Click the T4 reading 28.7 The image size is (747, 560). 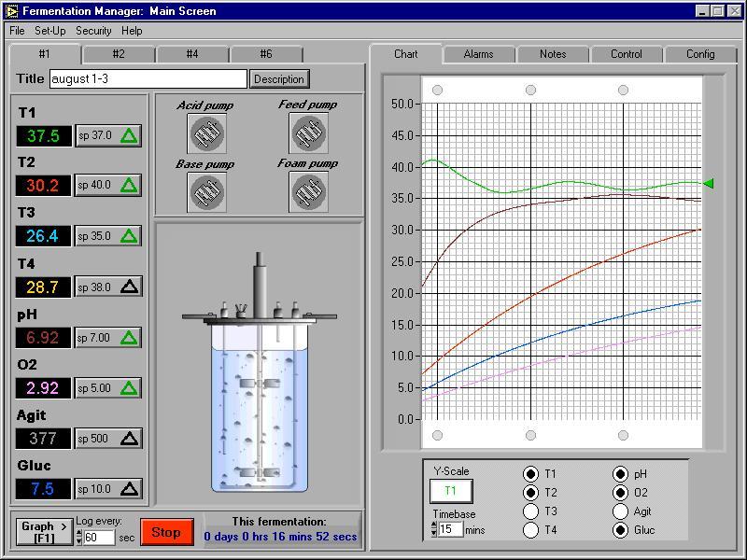tap(43, 287)
